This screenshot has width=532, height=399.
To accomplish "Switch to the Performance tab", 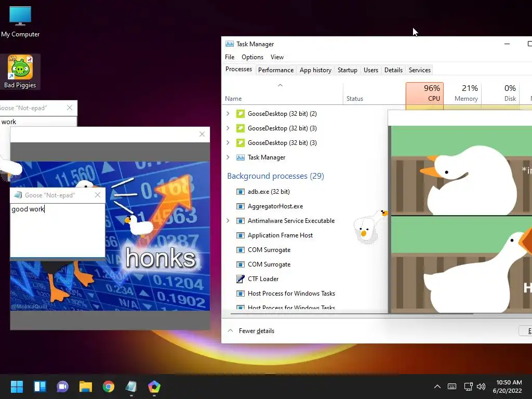I will click(x=276, y=70).
